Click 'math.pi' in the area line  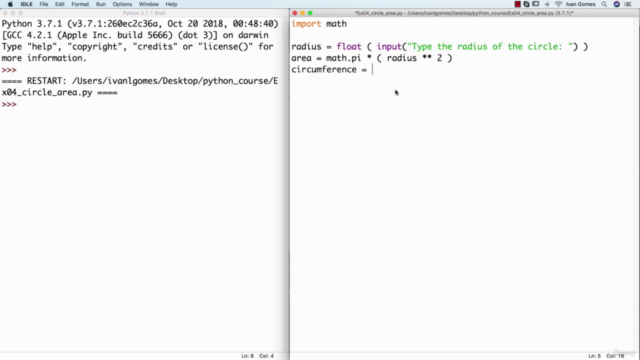tap(343, 58)
